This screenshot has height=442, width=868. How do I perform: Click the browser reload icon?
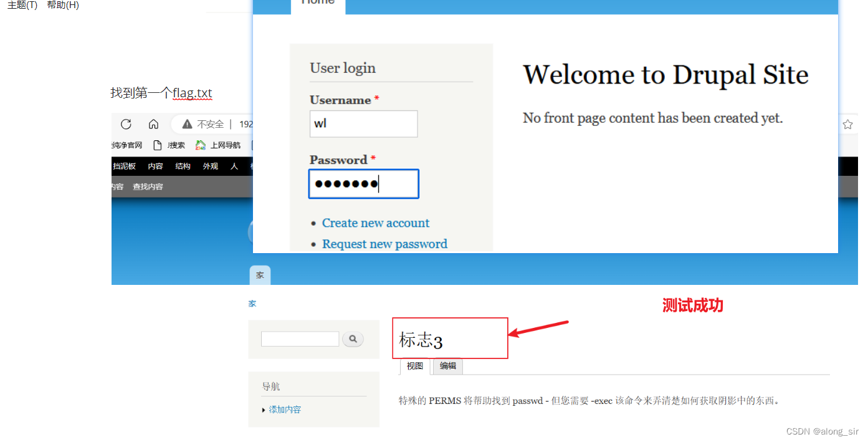click(126, 124)
